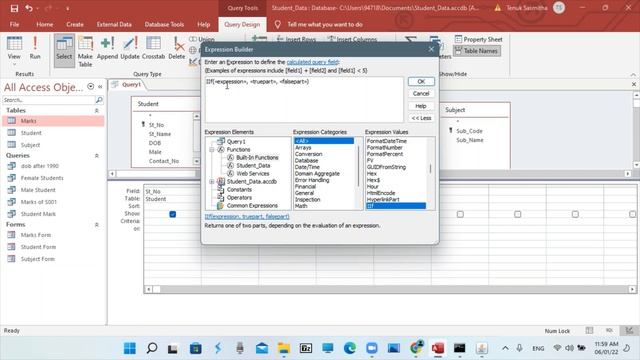Collapse the navigation pane with shutter button
The height and width of the screenshot is (360, 640).
[100, 87]
